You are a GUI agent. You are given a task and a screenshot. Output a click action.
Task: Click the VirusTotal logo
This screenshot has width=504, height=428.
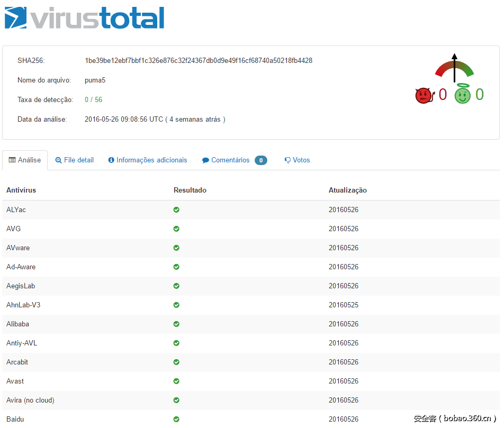[85, 17]
